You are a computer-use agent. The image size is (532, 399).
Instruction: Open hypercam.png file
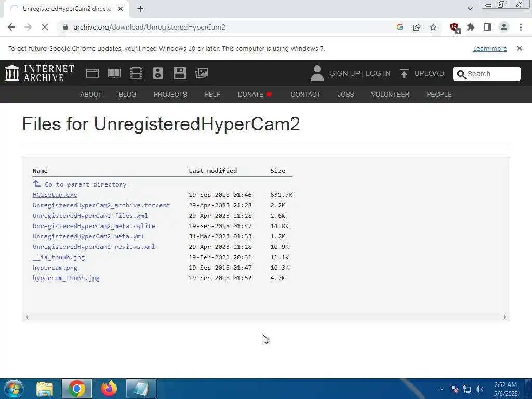(x=55, y=268)
